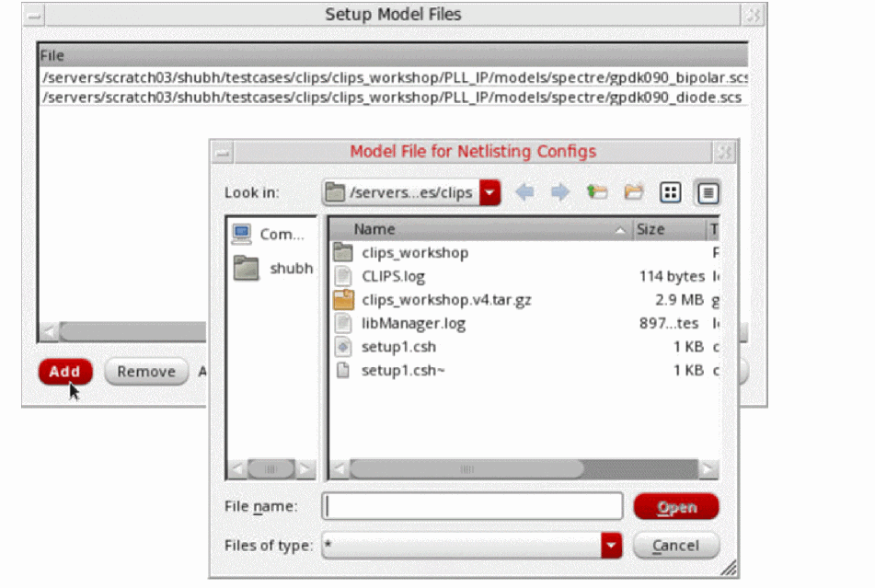Switch to icon list view mode
This screenshot has width=875, height=588.
(x=670, y=192)
